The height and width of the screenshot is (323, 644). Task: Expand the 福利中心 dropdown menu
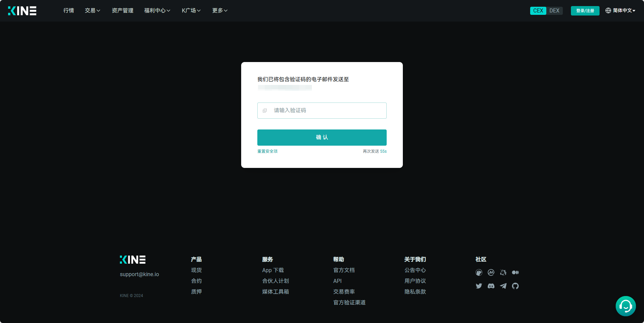(x=157, y=11)
